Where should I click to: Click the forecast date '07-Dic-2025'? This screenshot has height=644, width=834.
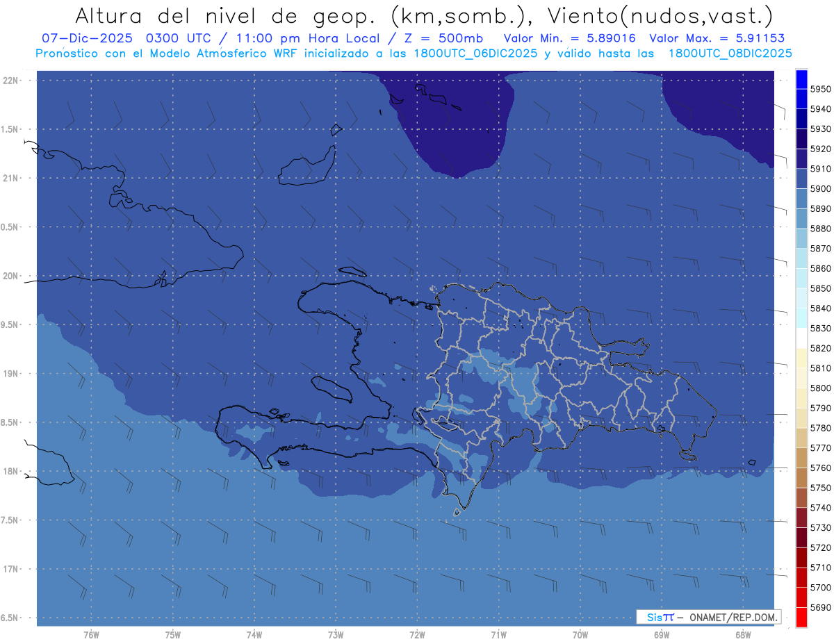[87, 38]
